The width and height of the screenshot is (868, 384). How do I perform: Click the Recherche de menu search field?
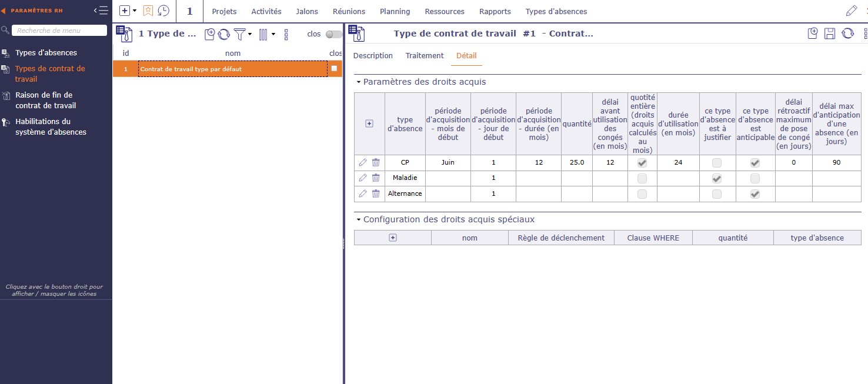tap(59, 31)
